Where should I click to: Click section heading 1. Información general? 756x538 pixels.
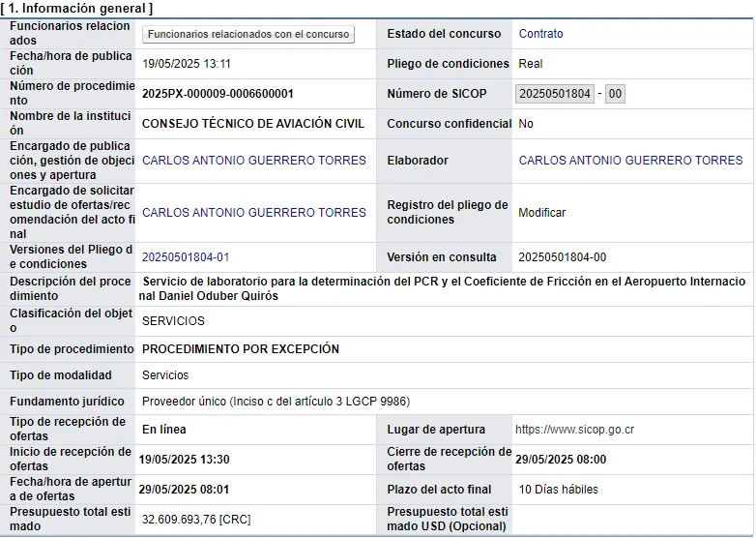(x=76, y=8)
